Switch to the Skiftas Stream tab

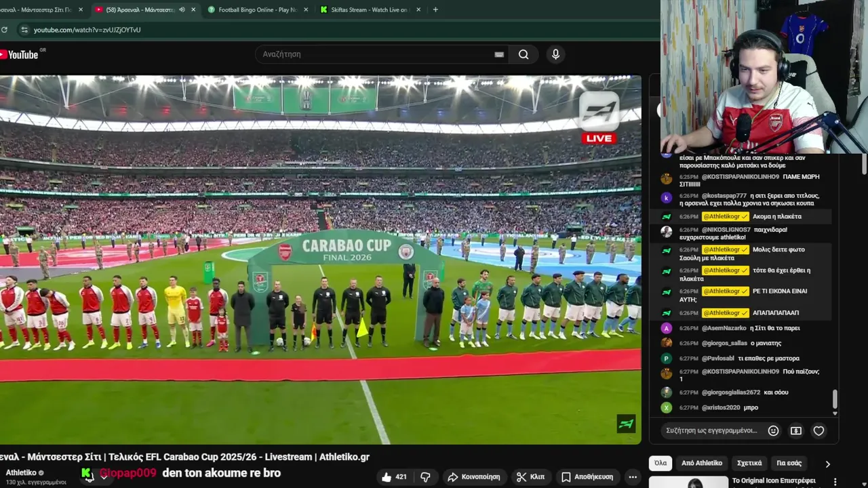point(369,9)
